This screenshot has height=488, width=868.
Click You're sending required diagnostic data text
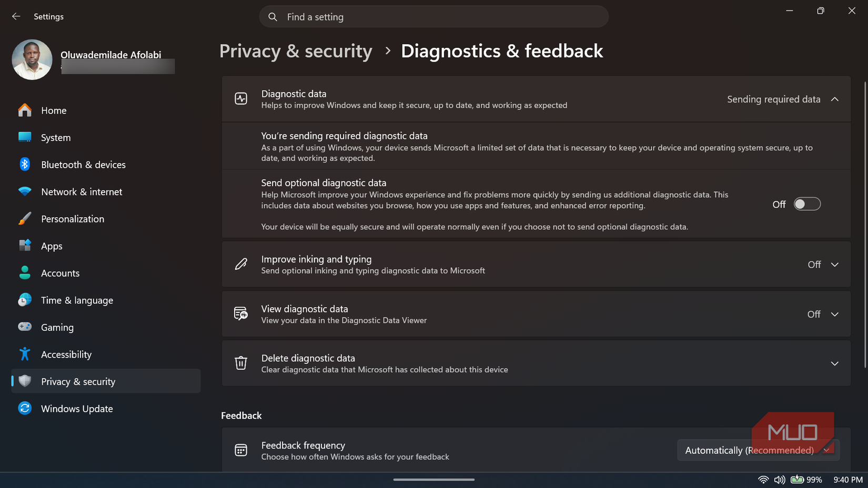pyautogui.click(x=344, y=136)
